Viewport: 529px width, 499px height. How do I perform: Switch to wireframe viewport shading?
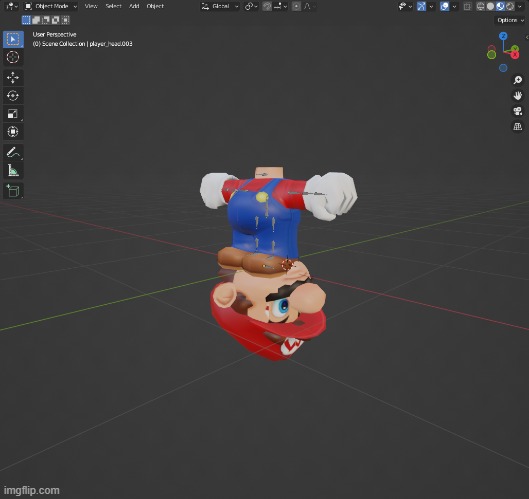[480, 6]
